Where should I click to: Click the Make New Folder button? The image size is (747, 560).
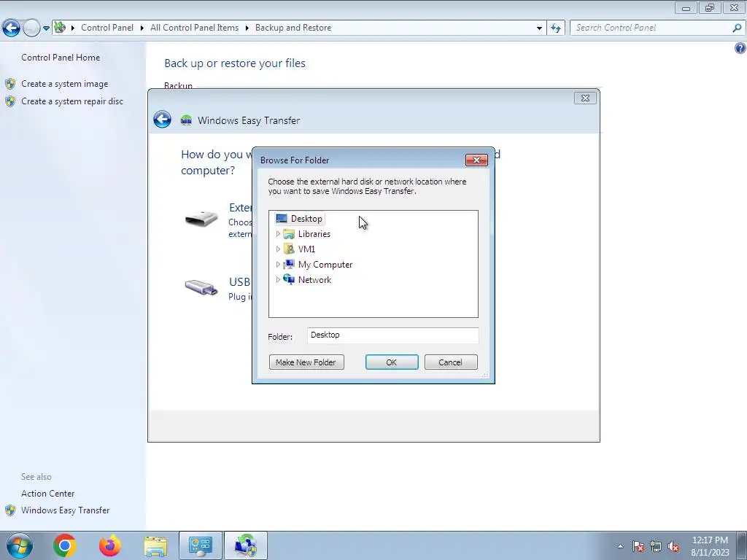306,362
